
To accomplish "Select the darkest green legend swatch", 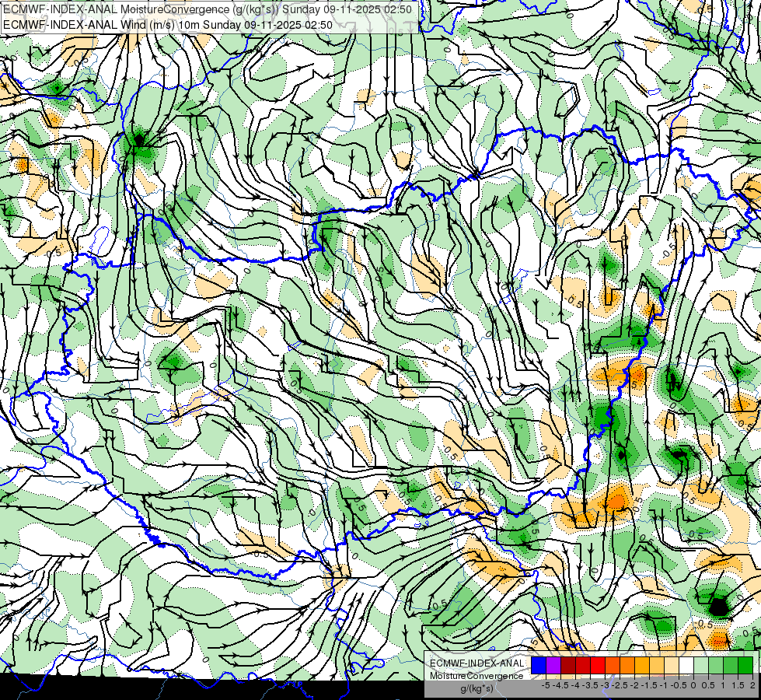I will [x=745, y=665].
